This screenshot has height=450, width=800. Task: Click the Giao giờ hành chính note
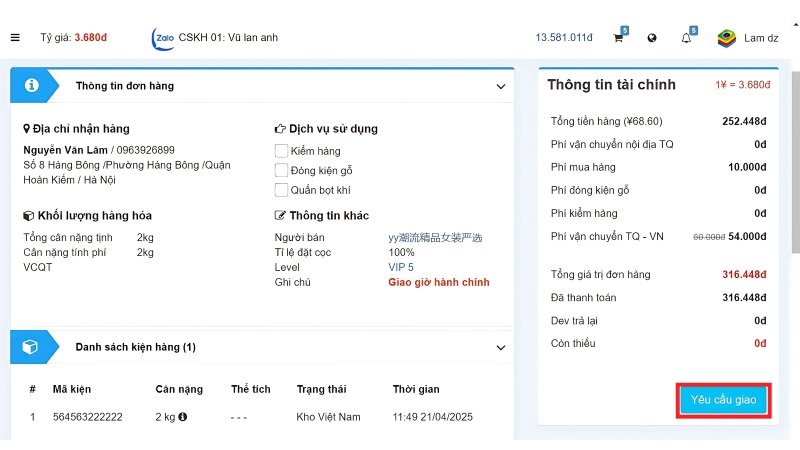click(x=439, y=282)
